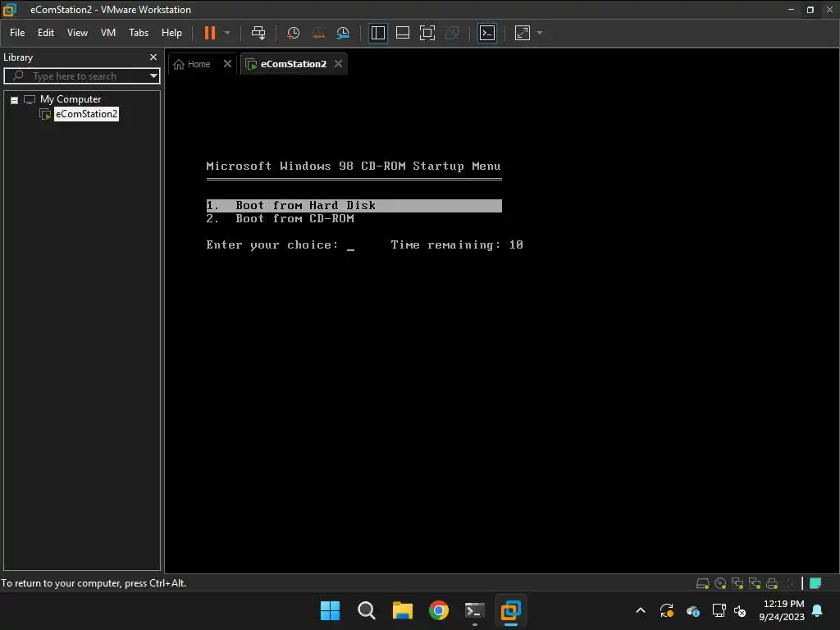
Task: Open the power options dropdown arrow
Action: coord(227,33)
